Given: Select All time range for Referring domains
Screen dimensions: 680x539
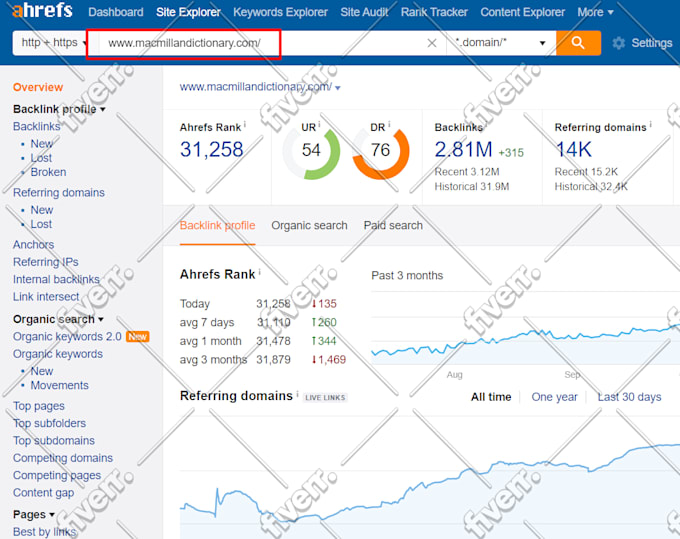Looking at the screenshot, I should click(491, 397).
